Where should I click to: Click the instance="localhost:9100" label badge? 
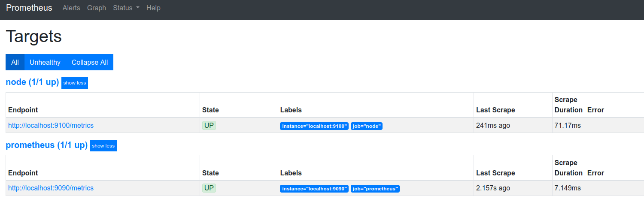(x=314, y=126)
